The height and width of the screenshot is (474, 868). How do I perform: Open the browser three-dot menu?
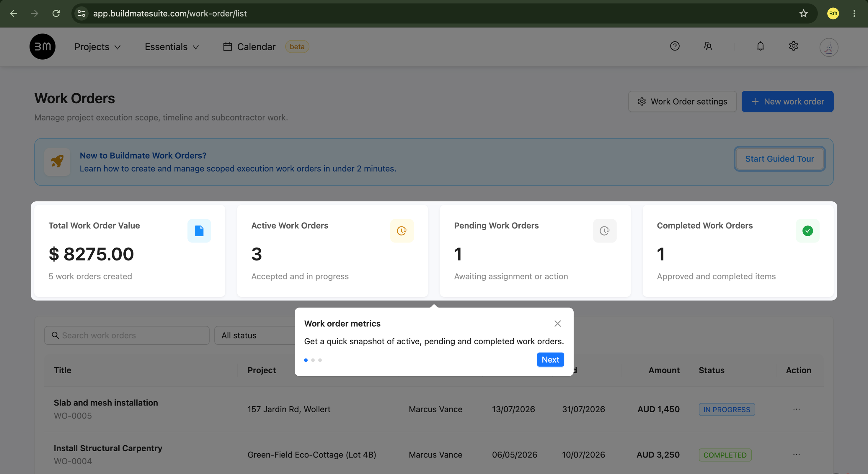click(854, 14)
